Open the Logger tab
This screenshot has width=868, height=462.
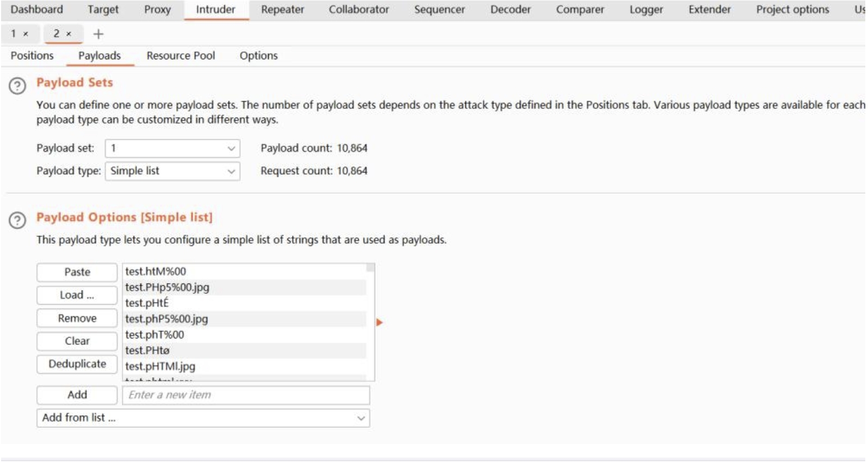point(646,9)
